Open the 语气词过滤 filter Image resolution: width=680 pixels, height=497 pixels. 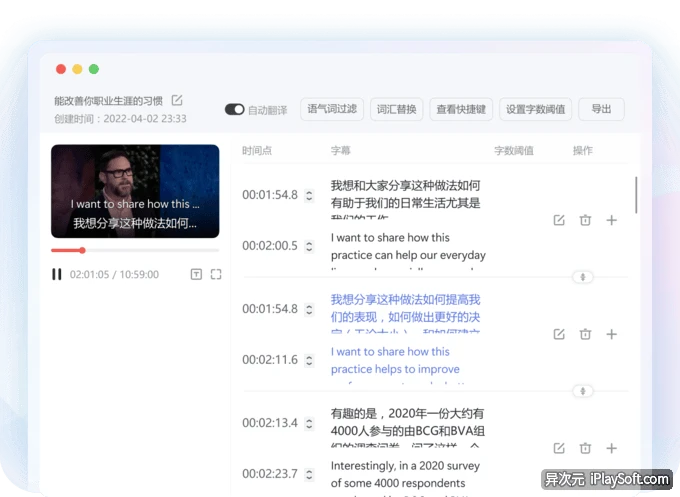click(332, 109)
